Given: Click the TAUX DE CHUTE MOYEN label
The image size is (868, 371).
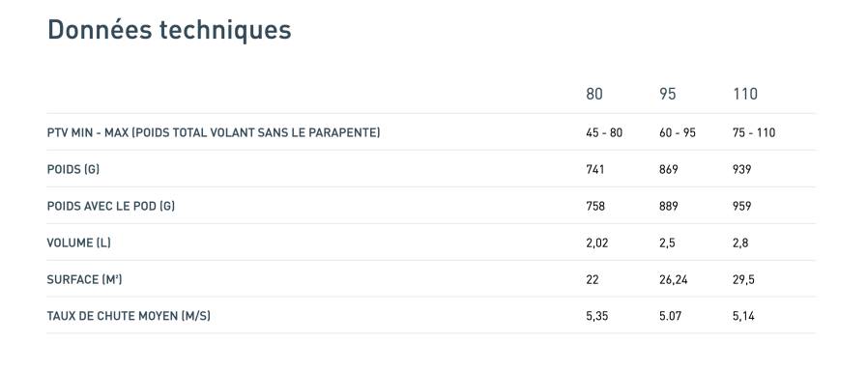Looking at the screenshot, I should [129, 316].
